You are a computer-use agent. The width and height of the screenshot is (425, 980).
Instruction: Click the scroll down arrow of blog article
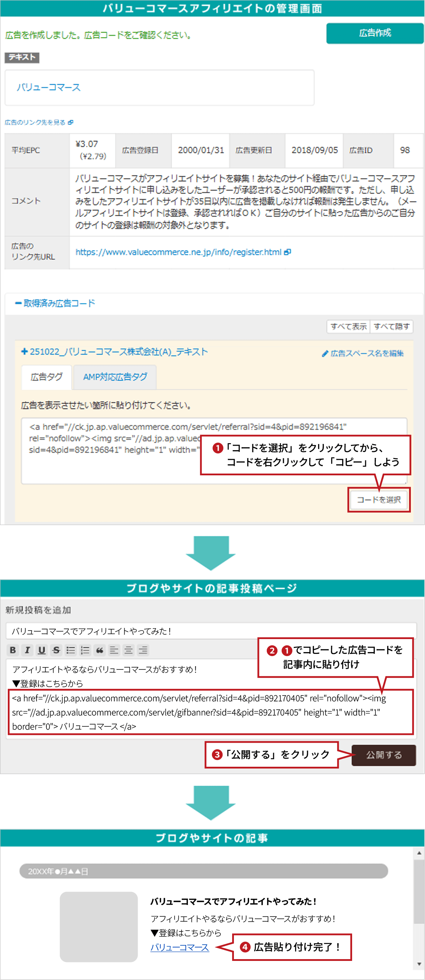419,964
